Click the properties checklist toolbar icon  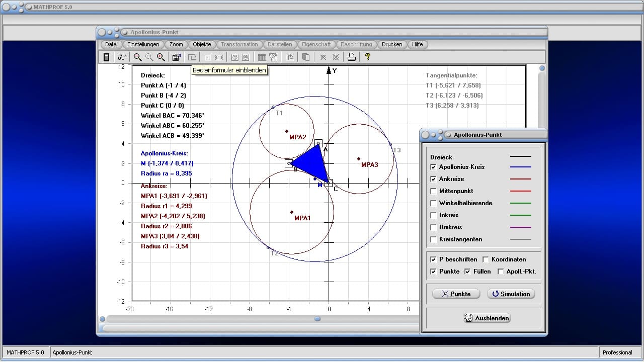176,57
